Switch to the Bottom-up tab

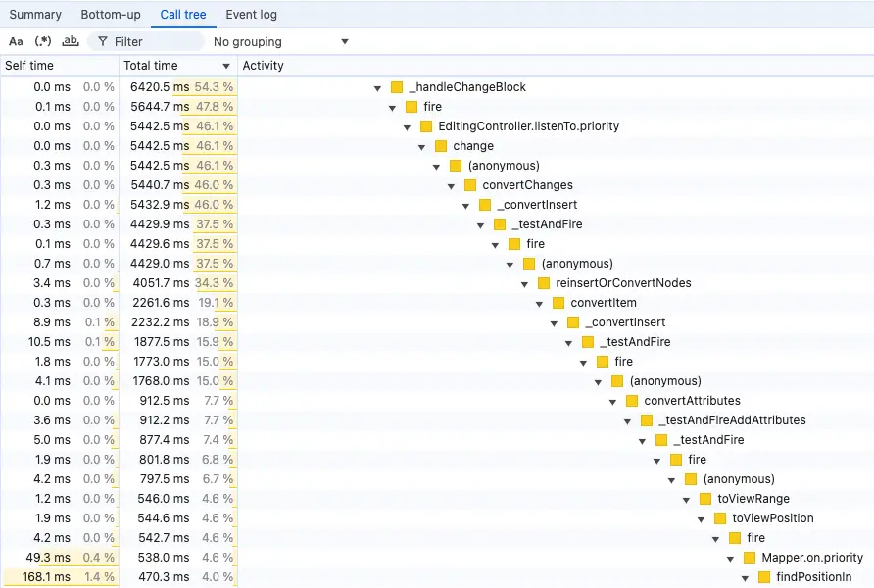(111, 15)
